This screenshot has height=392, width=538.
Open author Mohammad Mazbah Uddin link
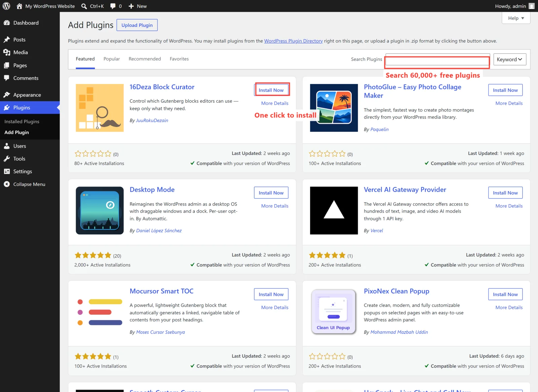point(399,332)
